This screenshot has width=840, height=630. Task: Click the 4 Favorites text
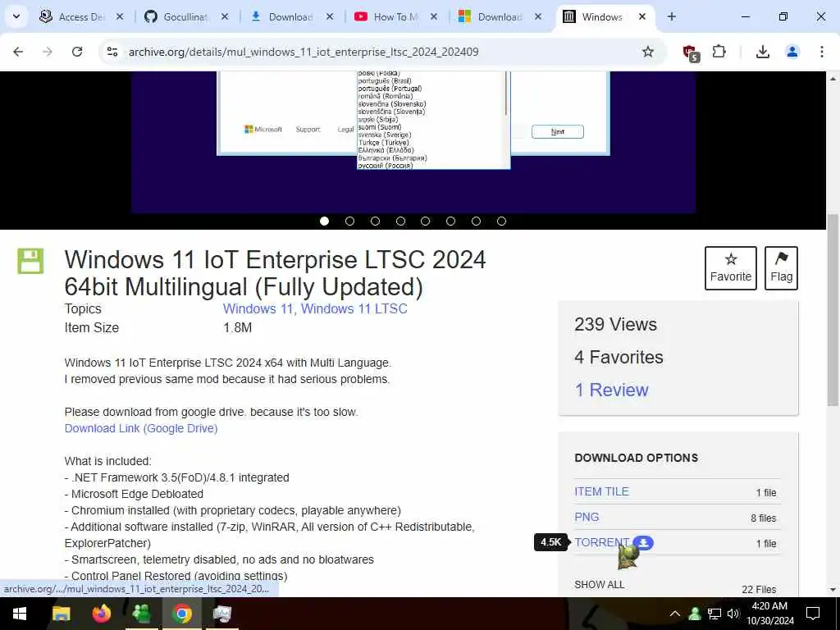coord(619,358)
